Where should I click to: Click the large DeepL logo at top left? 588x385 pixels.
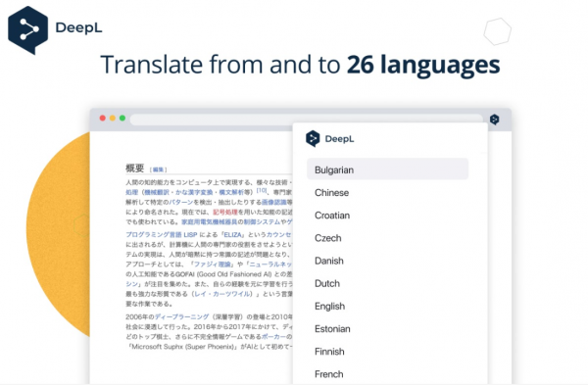point(27,30)
